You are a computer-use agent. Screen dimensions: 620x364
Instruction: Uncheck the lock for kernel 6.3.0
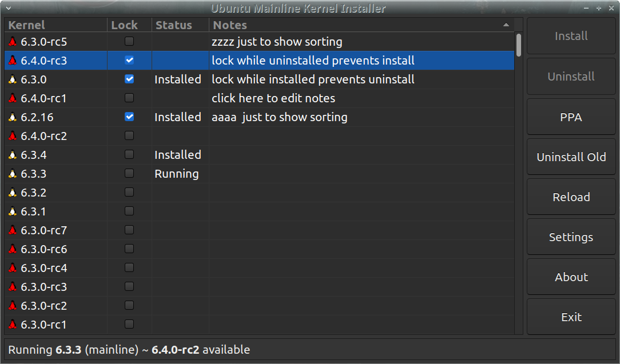pos(129,79)
